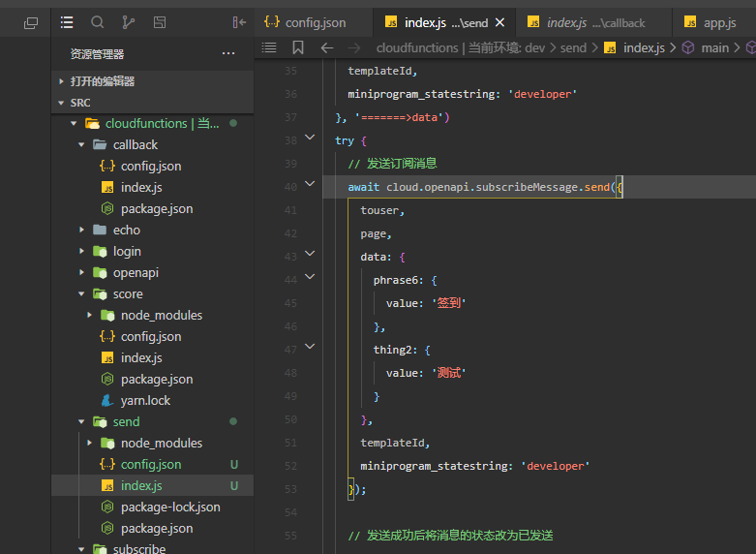The image size is (756, 554).
Task: Click the 资源管理器 panel title
Action: (97, 54)
